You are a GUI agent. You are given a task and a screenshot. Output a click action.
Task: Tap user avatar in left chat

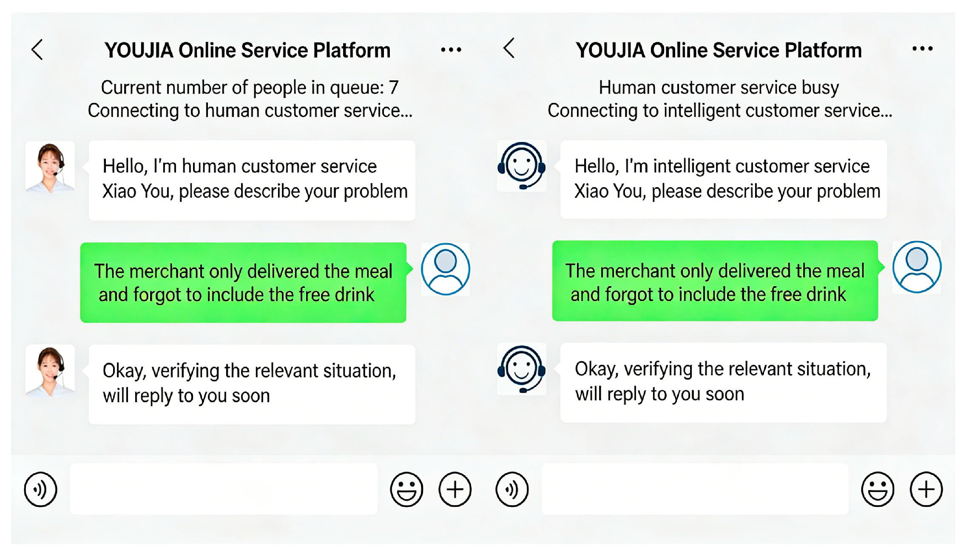[445, 269]
